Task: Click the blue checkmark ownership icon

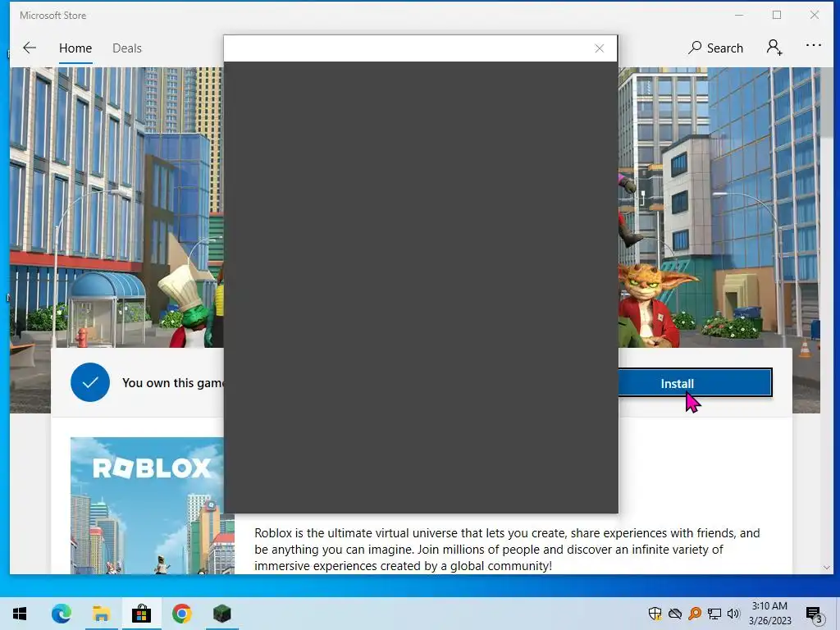Action: point(90,382)
